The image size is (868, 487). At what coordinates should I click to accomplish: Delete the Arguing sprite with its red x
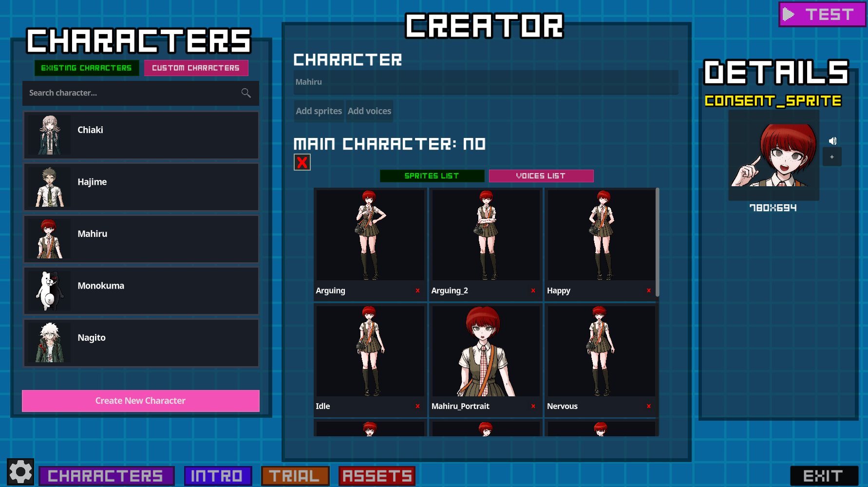(417, 291)
